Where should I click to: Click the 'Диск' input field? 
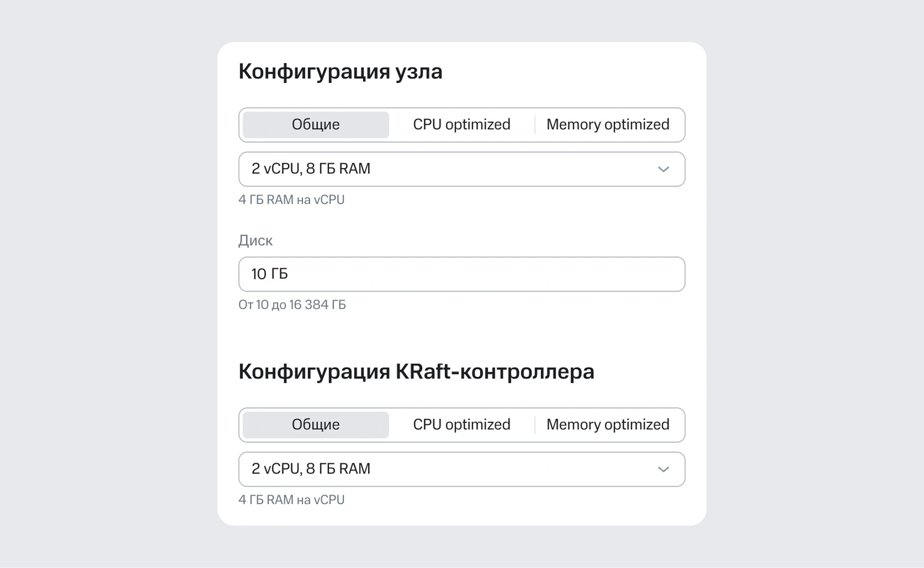click(x=462, y=274)
